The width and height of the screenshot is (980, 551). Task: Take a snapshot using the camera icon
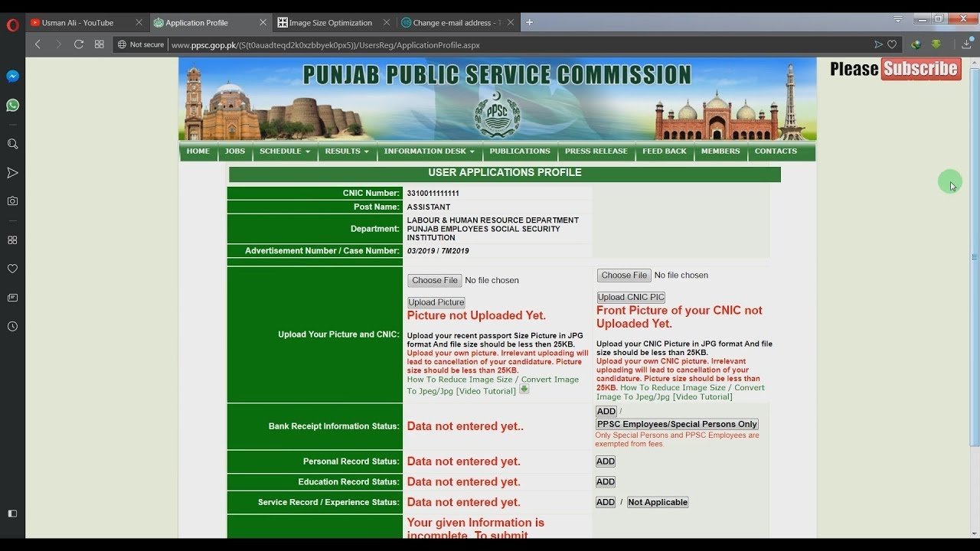[x=12, y=201]
